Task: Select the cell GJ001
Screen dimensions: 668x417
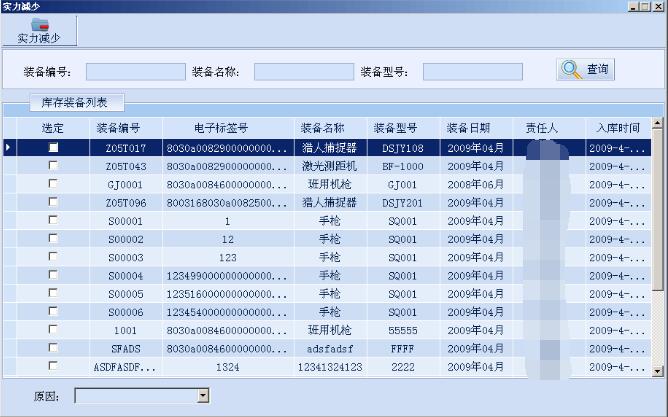Action: [x=403, y=185]
